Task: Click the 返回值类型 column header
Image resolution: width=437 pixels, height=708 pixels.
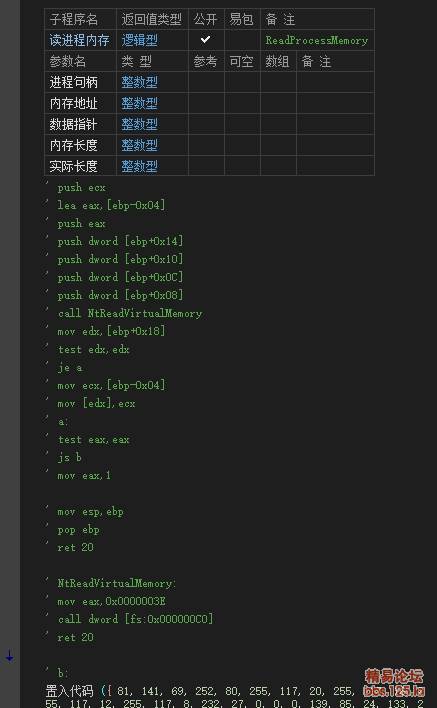Action: click(x=152, y=19)
